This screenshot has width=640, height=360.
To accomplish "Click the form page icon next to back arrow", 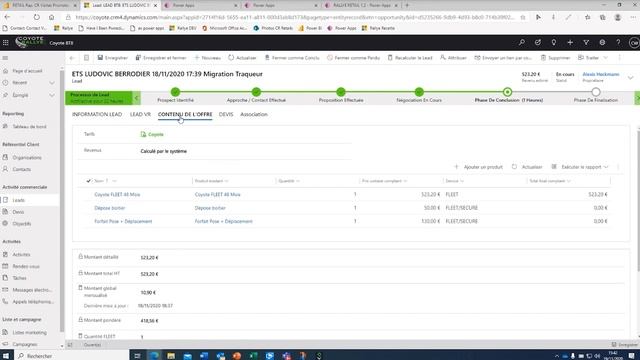I will (86, 58).
